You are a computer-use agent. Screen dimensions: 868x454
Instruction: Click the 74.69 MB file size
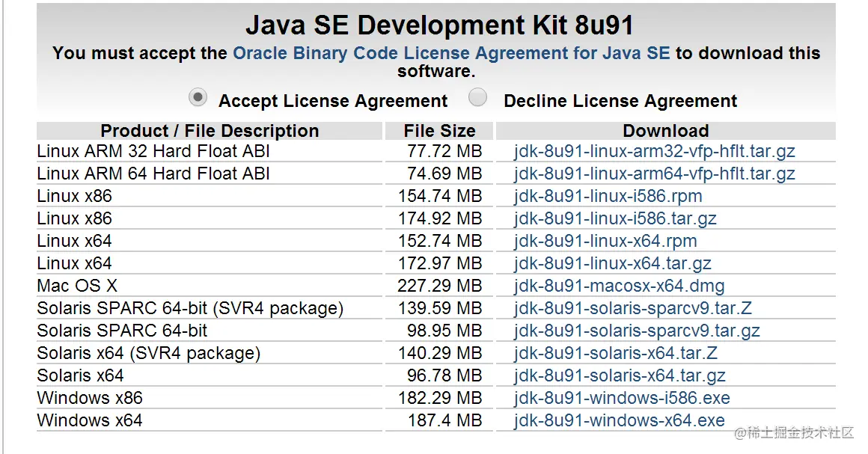(444, 174)
